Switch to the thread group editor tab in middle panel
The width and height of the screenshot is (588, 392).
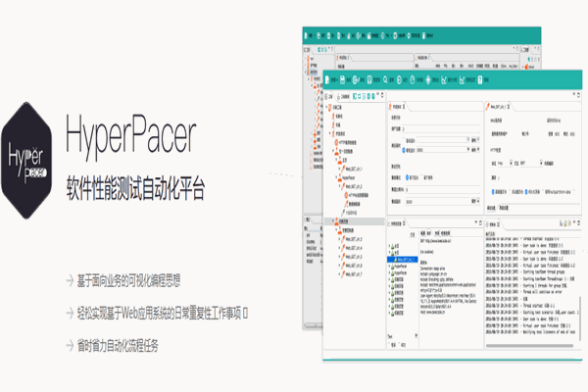(398, 107)
